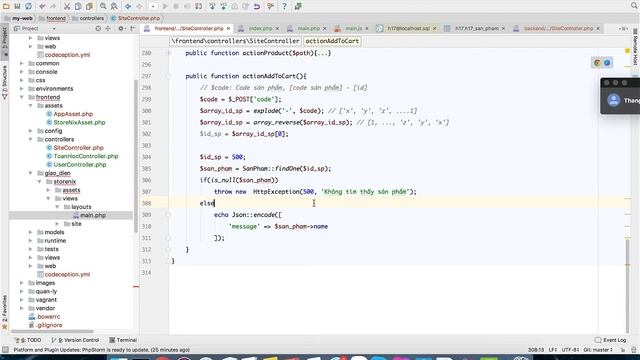Viewport: 640px width, 360px height.
Task: Click the Open folder toolbar icon
Action: pyautogui.click(x=6, y=6)
